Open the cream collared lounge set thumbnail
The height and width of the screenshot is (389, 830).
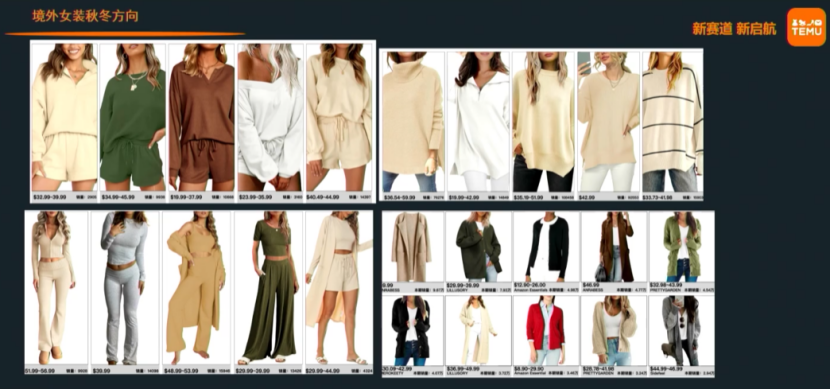(x=65, y=117)
